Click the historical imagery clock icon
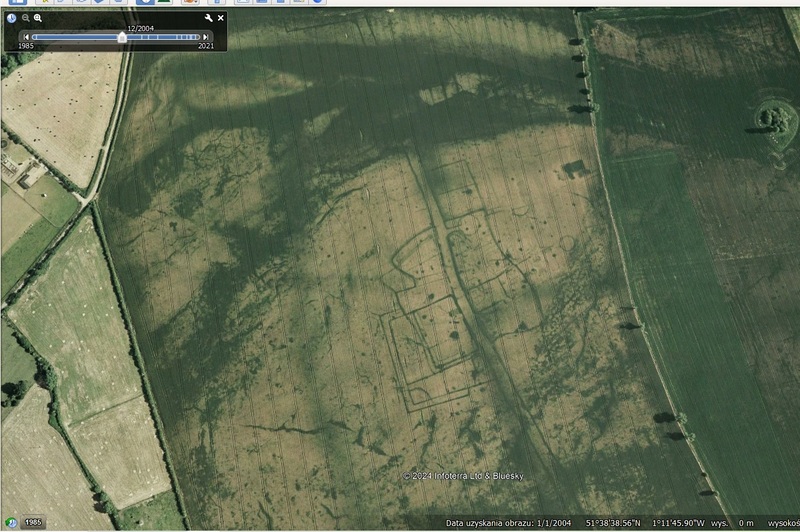 pos(12,18)
